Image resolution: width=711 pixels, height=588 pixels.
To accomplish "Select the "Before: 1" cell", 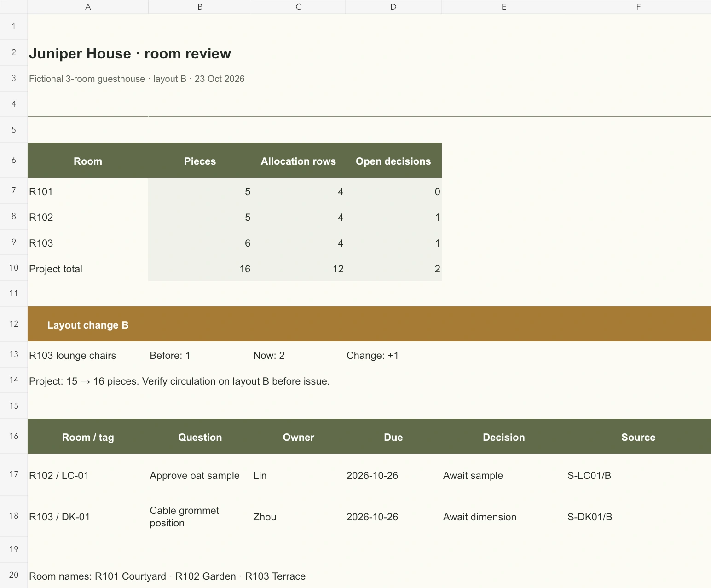I will [200, 355].
